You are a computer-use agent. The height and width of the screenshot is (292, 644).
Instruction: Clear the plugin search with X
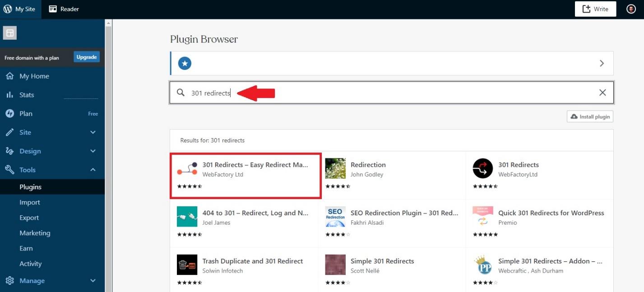click(602, 93)
